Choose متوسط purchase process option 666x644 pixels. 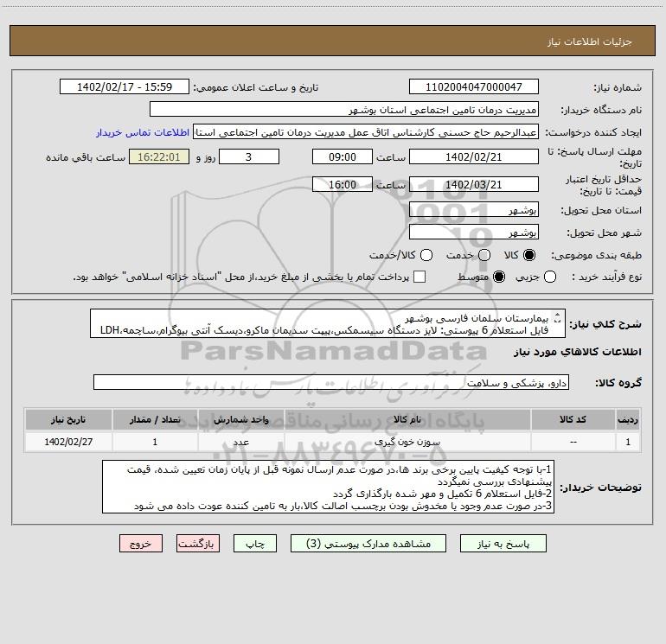coord(499,277)
